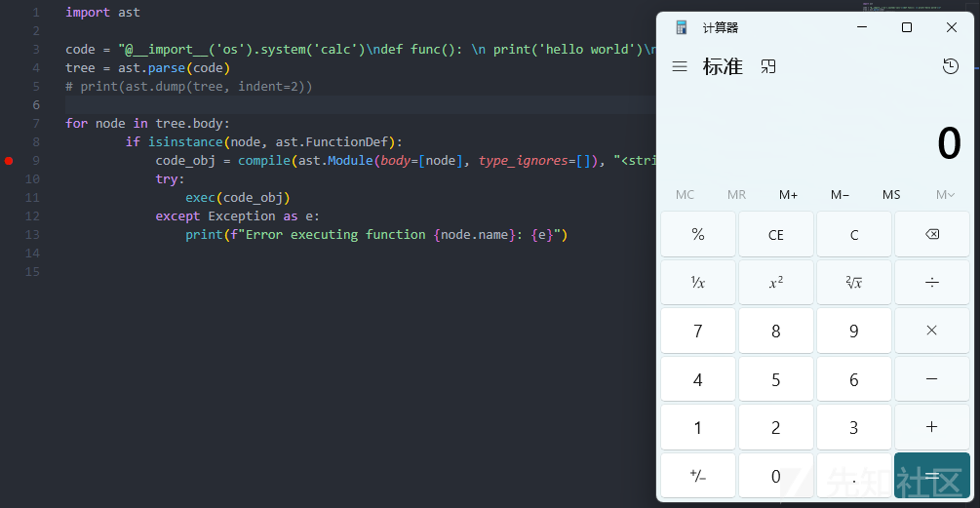Viewport: 980px width, 508px height.
Task: Click digit 0 key on calculator
Action: [776, 476]
